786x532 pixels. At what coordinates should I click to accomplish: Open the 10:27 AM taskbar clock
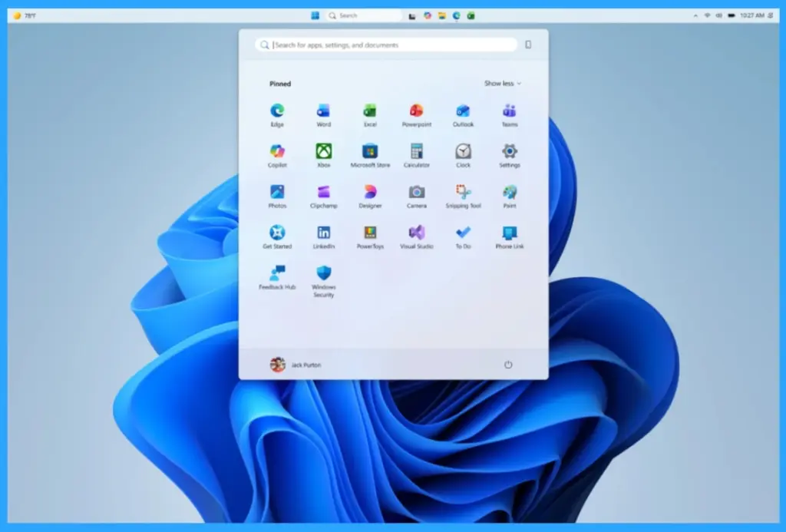pyautogui.click(x=752, y=15)
